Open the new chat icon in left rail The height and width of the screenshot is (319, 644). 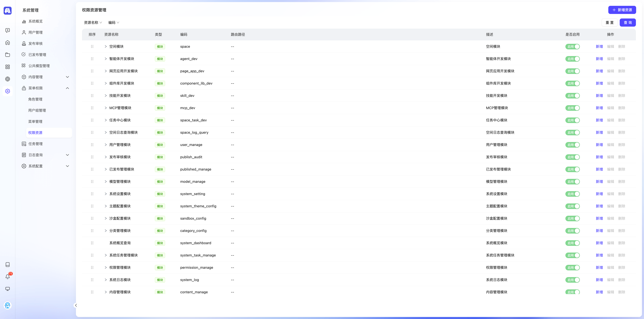tap(7, 30)
